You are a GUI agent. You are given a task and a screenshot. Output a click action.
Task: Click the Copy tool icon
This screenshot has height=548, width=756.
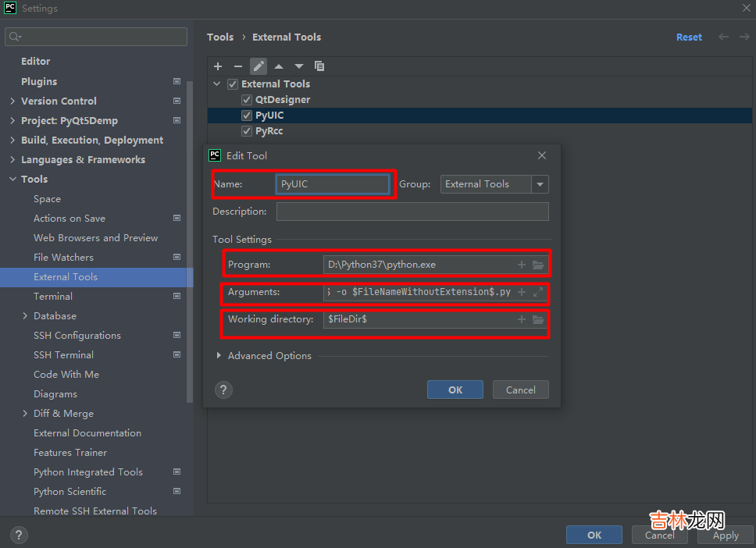click(319, 66)
